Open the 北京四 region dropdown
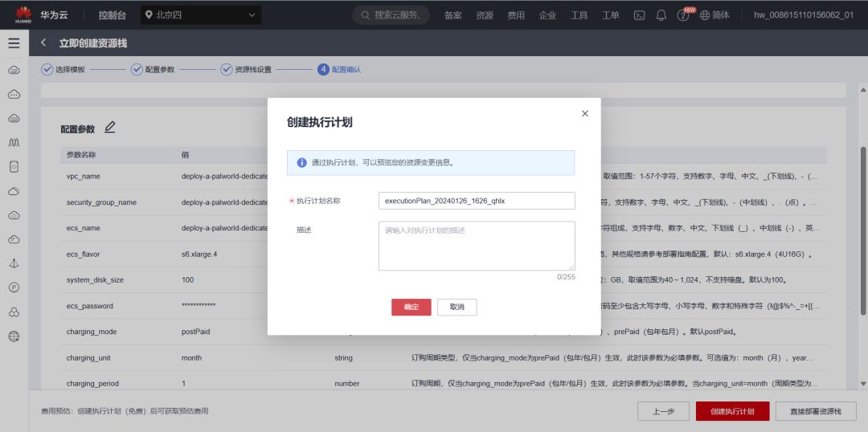868x432 pixels. (x=202, y=15)
